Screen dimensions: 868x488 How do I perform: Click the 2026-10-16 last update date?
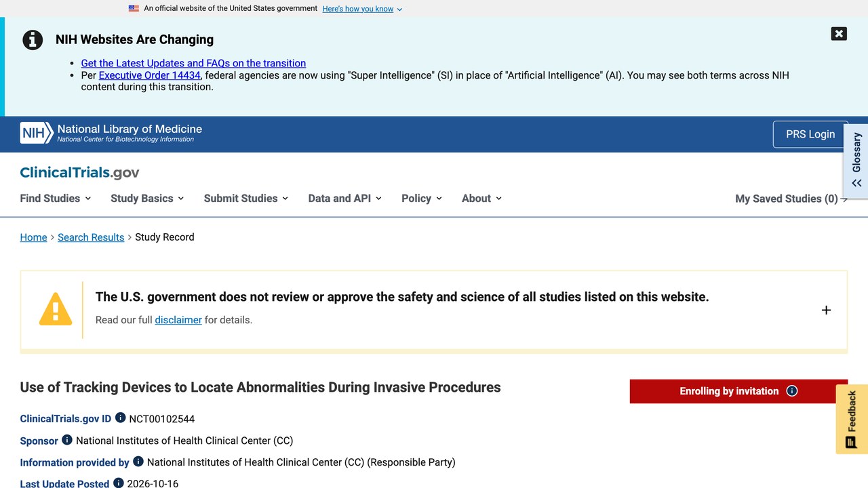(x=154, y=483)
